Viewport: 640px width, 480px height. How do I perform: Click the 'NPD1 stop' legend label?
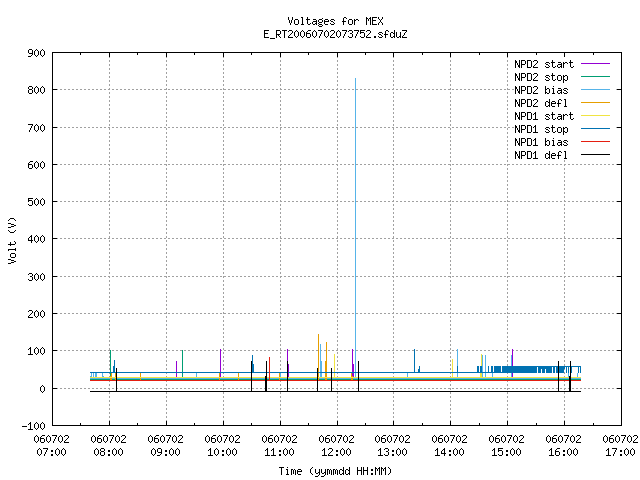pyautogui.click(x=541, y=129)
